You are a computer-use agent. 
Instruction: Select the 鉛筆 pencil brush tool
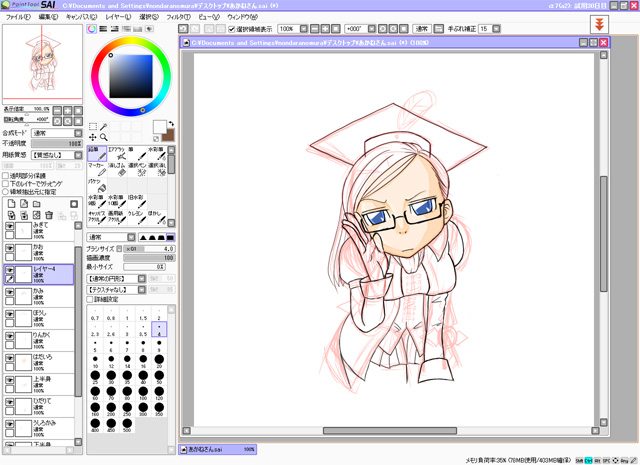tap(97, 154)
